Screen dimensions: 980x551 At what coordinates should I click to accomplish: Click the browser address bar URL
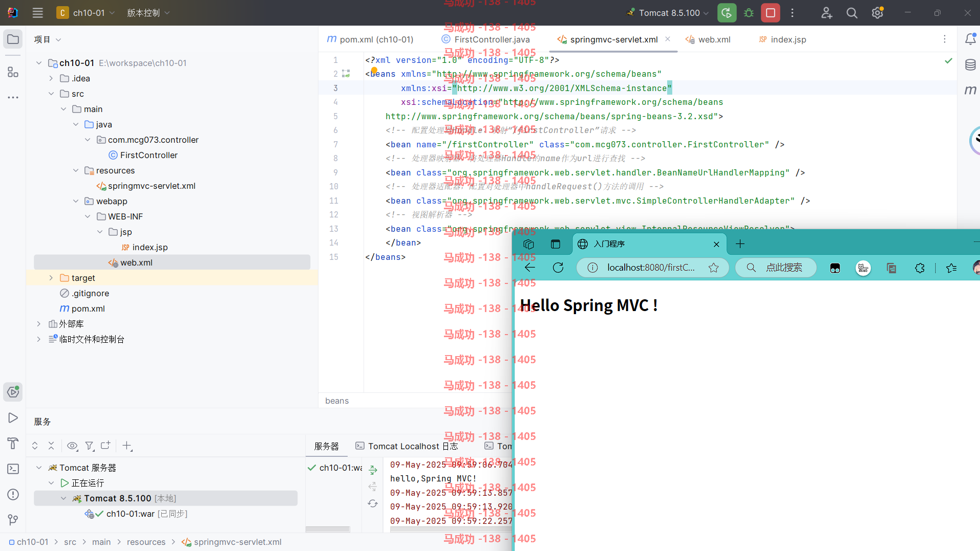coord(651,268)
